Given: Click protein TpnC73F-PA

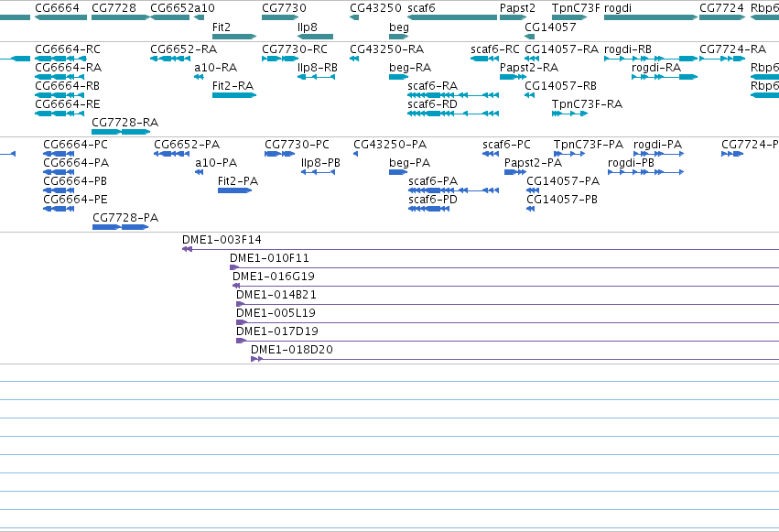Looking at the screenshot, I should point(568,154).
